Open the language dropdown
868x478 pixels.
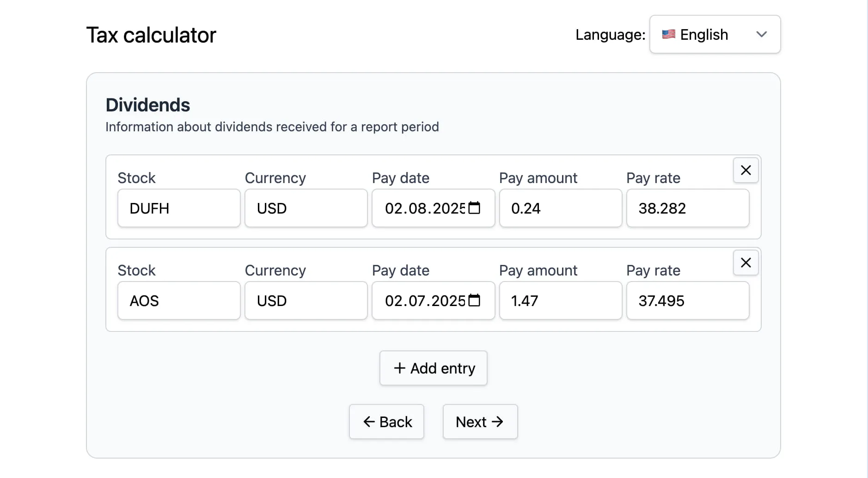[715, 34]
